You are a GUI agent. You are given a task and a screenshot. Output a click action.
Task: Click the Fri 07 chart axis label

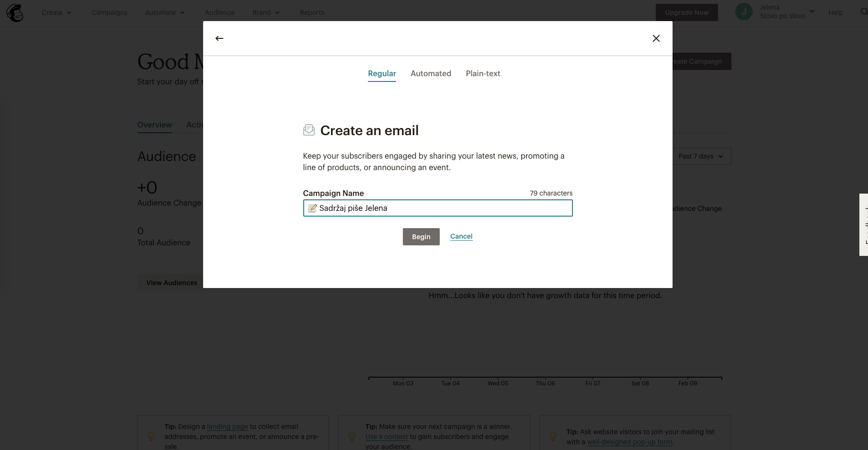click(593, 383)
